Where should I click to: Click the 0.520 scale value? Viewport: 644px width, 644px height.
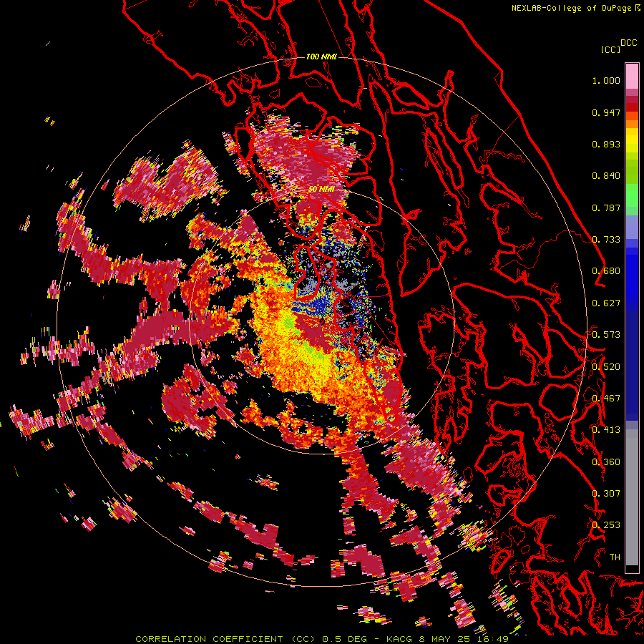[606, 366]
